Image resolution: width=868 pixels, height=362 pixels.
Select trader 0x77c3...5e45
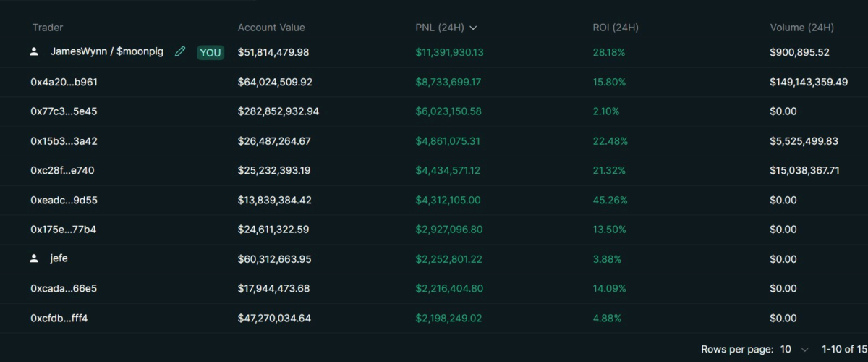click(64, 111)
